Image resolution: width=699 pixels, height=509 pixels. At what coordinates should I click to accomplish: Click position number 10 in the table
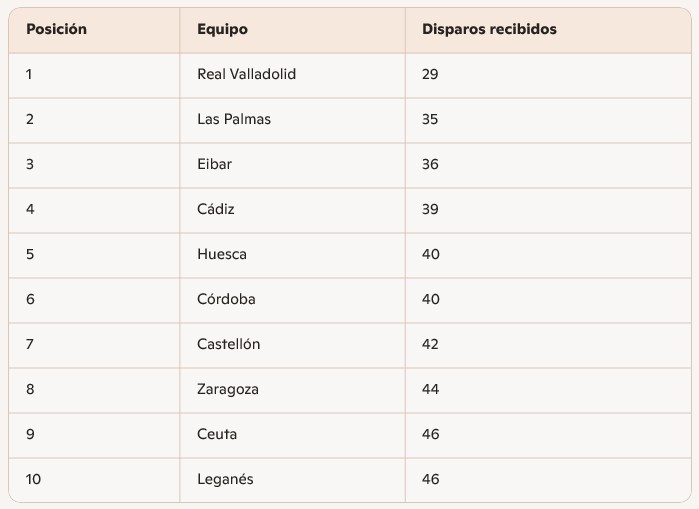tap(34, 480)
